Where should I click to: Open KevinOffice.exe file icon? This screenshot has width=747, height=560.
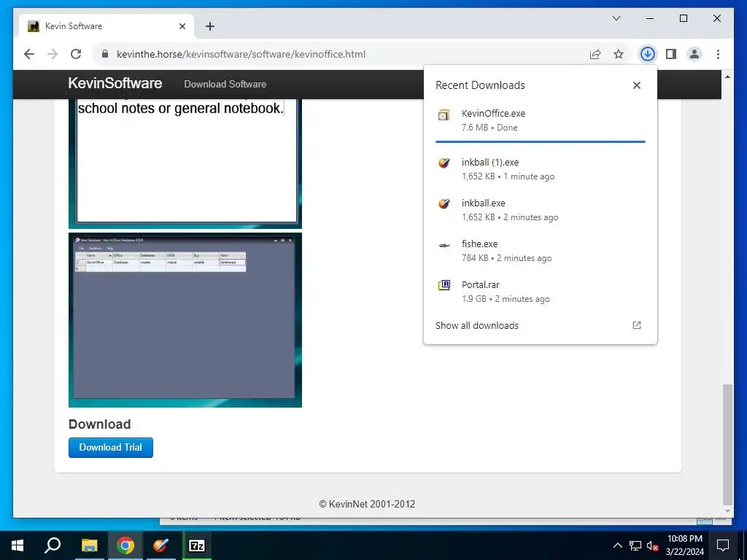(x=444, y=114)
